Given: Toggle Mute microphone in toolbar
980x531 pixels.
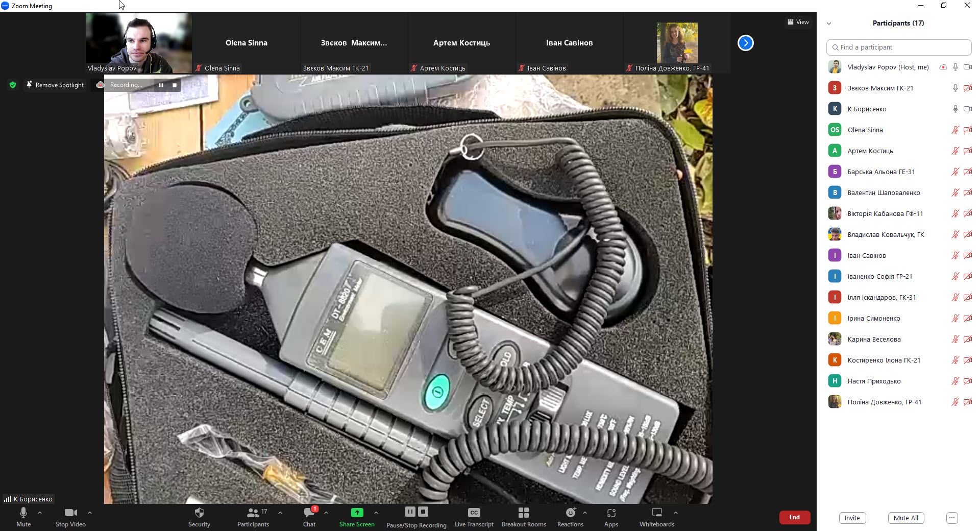Looking at the screenshot, I should 23,516.
